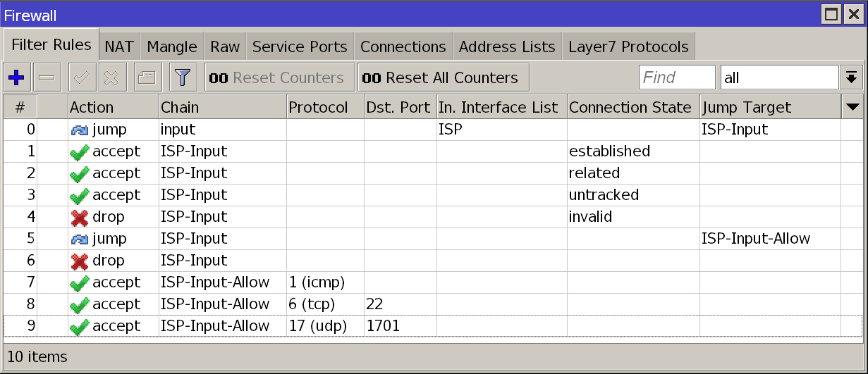Viewport: 868px width, 374px height.
Task: Sort by Connection State column header
Action: pyautogui.click(x=633, y=107)
